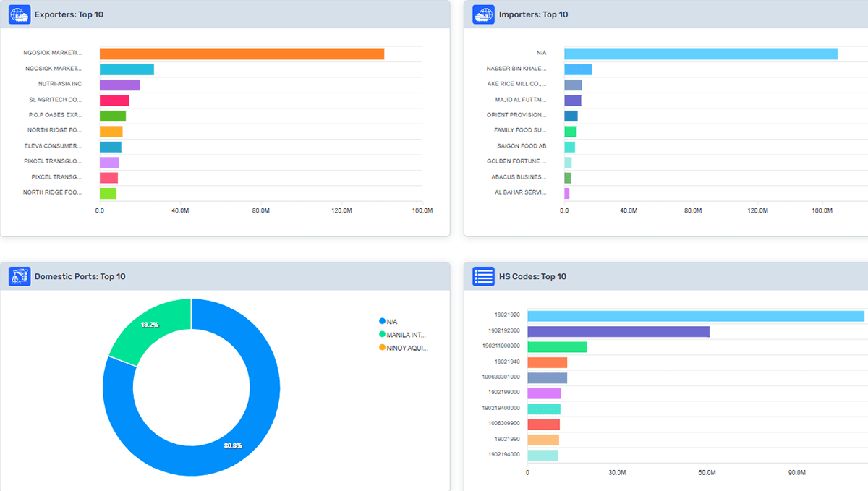Click the green 190211000000 HS code bar
This screenshot has height=491, width=868.
[557, 347]
